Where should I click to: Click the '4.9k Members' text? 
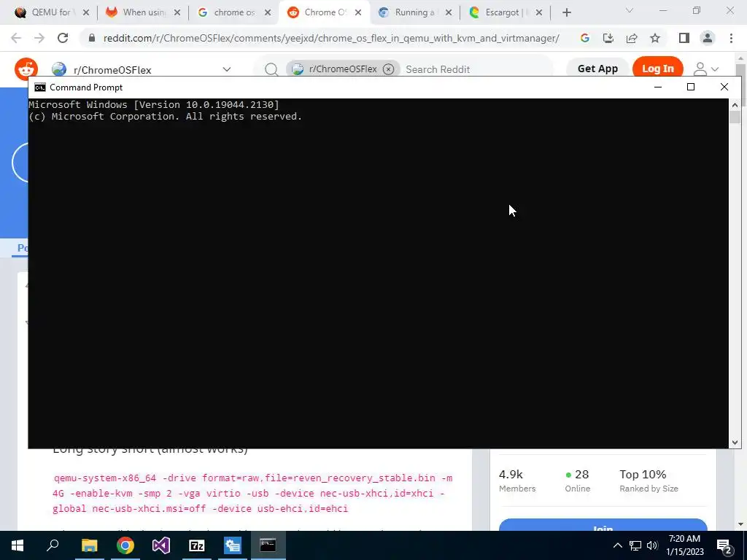point(517,481)
